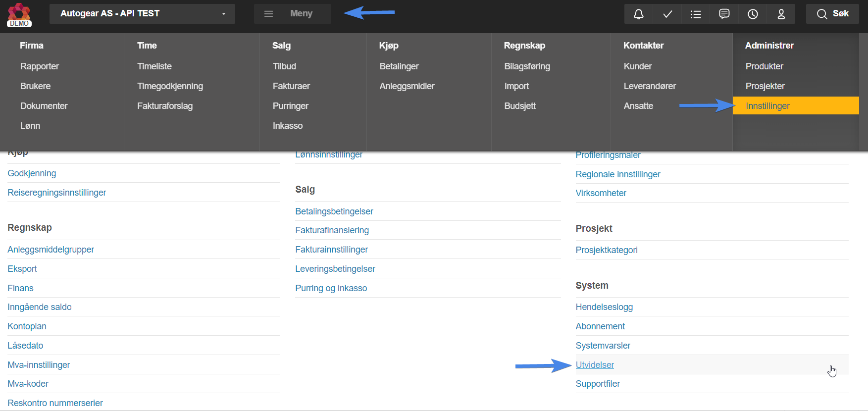Click the Eksport link

[x=22, y=269]
